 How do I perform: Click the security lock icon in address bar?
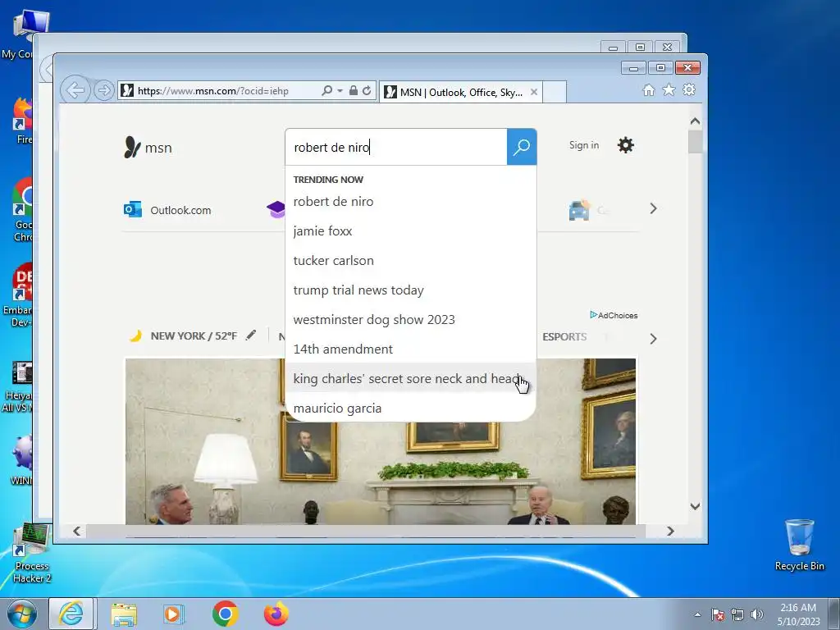pyautogui.click(x=353, y=90)
